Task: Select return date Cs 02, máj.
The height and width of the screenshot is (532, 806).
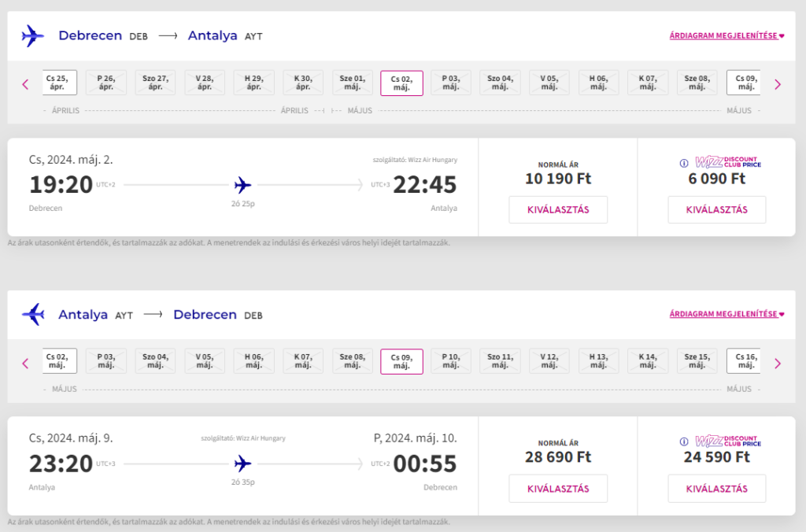Action: pos(59,361)
